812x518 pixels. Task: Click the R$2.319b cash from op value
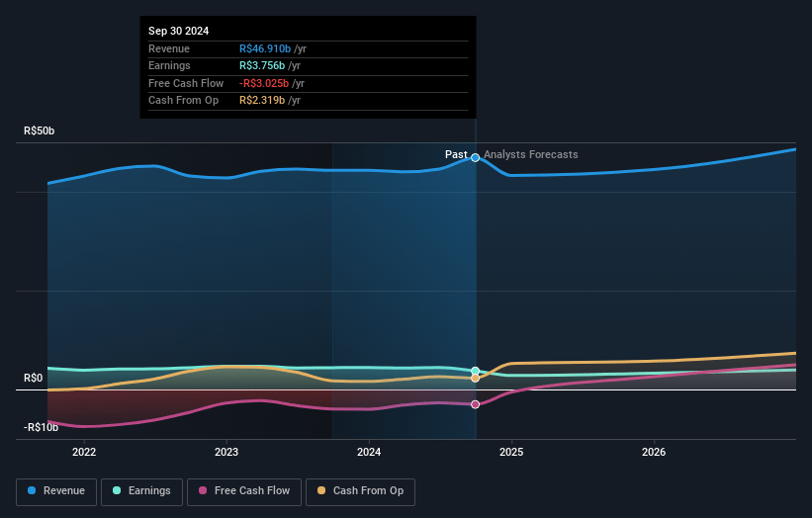262,101
